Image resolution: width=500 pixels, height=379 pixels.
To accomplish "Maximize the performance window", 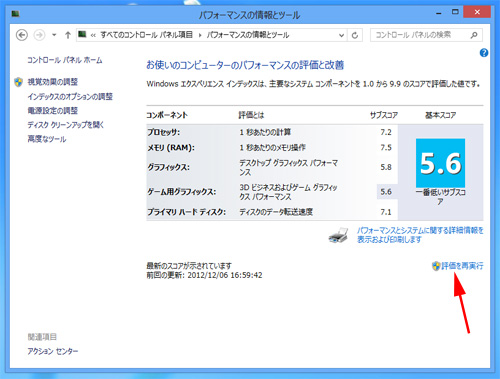I will [455, 13].
